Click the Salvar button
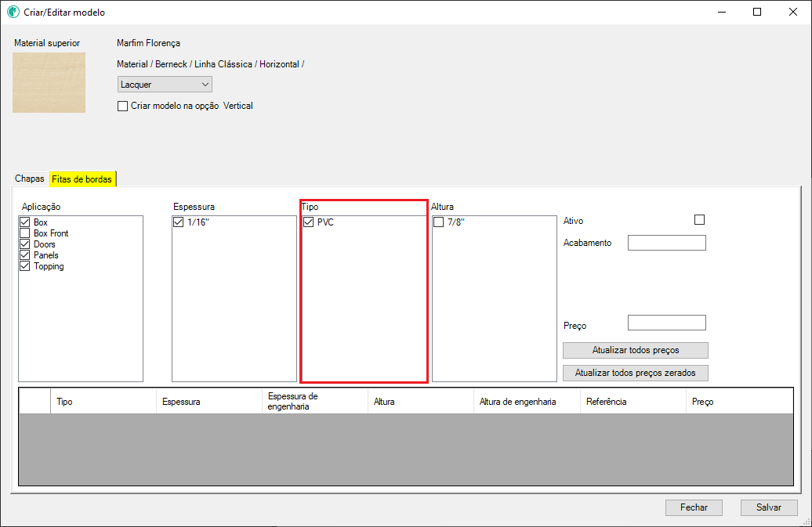The height and width of the screenshot is (527, 812). 769,507
